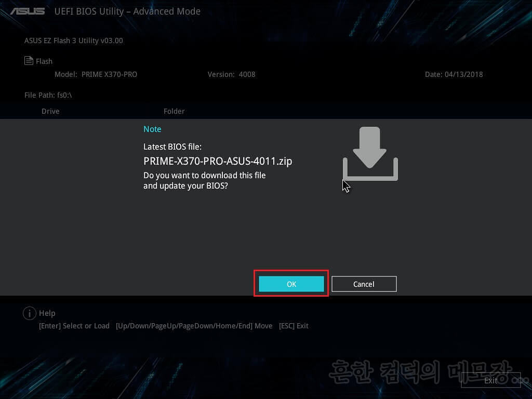
Task: Click the [ESC] Exit help hint
Action: pos(294,326)
